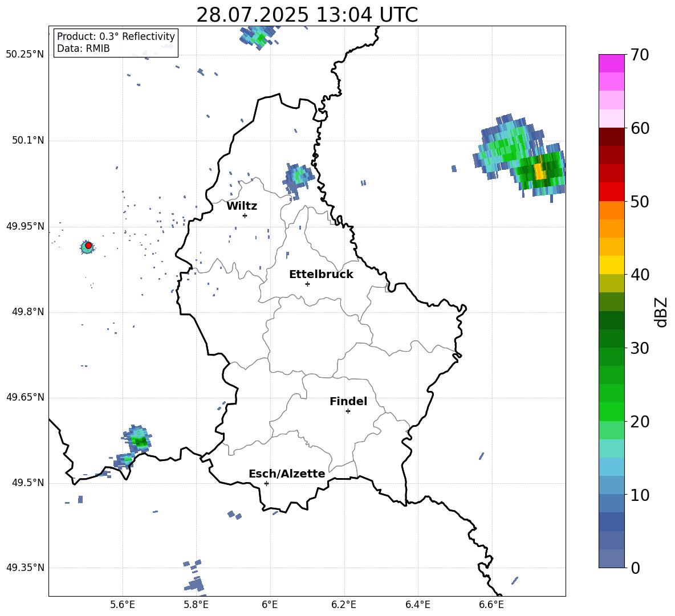Click the 6.6°E longitude label

[x=491, y=605]
